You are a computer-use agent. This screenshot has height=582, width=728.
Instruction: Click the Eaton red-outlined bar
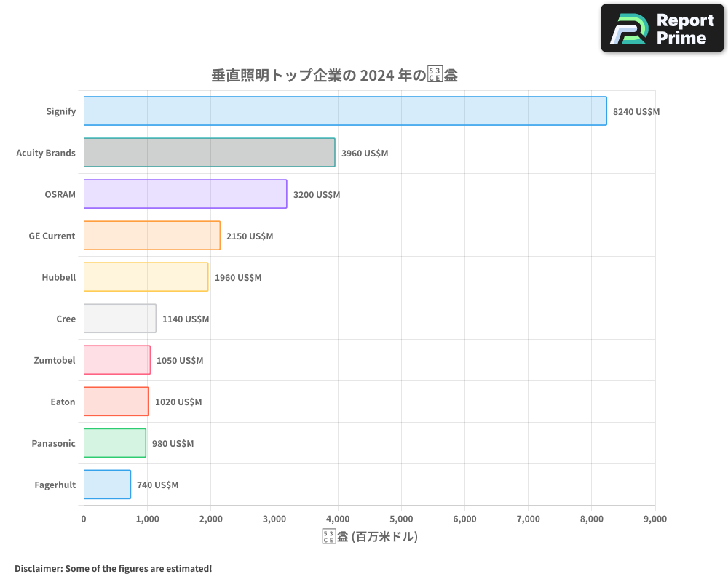pos(115,402)
